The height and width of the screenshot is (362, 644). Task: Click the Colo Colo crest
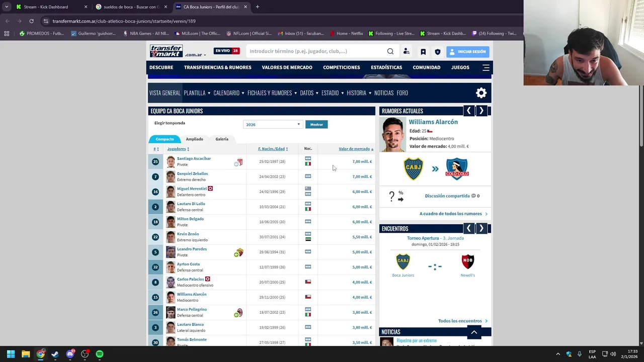pyautogui.click(x=457, y=169)
